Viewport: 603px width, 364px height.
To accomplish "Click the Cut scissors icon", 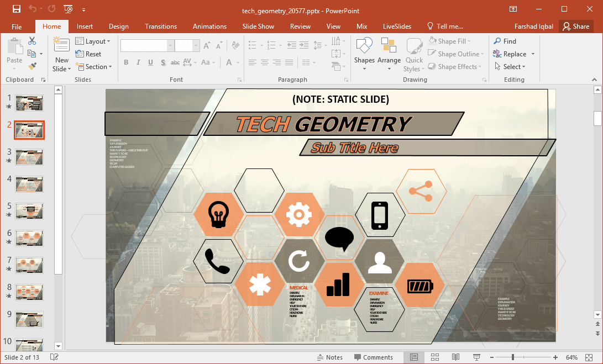I will [x=32, y=41].
